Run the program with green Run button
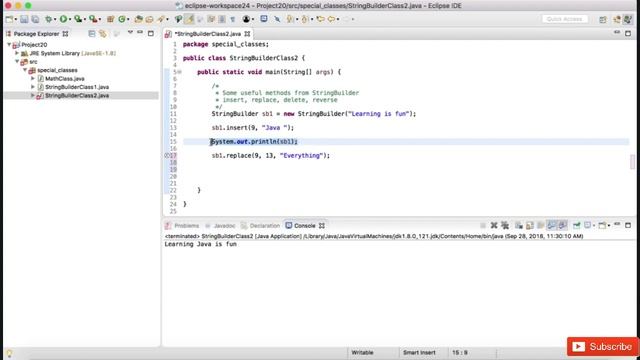The image size is (640, 360). point(63,19)
